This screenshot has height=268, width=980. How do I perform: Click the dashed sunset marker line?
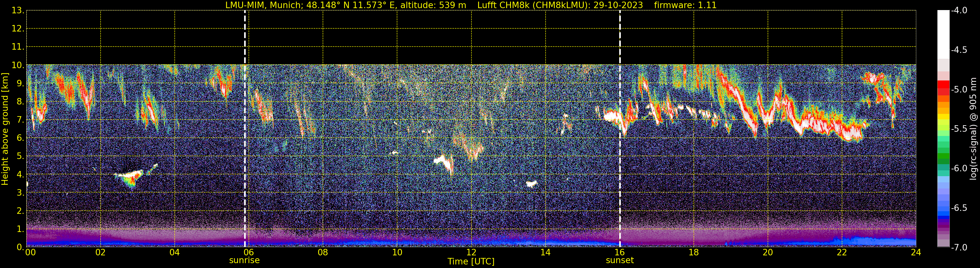[x=620, y=129]
